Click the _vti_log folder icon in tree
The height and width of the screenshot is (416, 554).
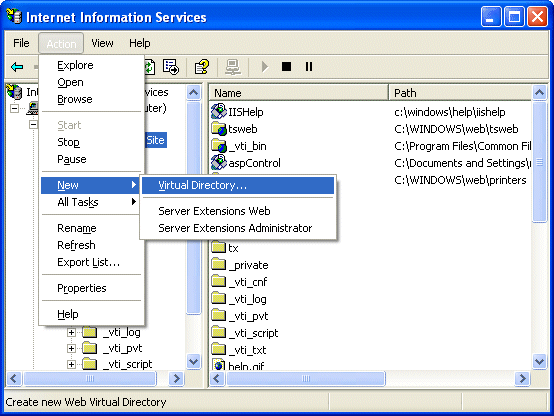(x=90, y=332)
